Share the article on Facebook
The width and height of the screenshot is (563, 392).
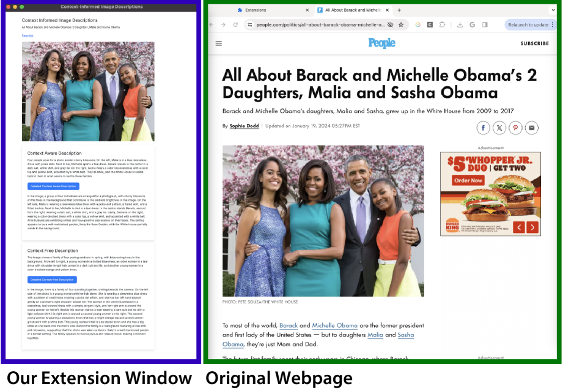coord(484,128)
